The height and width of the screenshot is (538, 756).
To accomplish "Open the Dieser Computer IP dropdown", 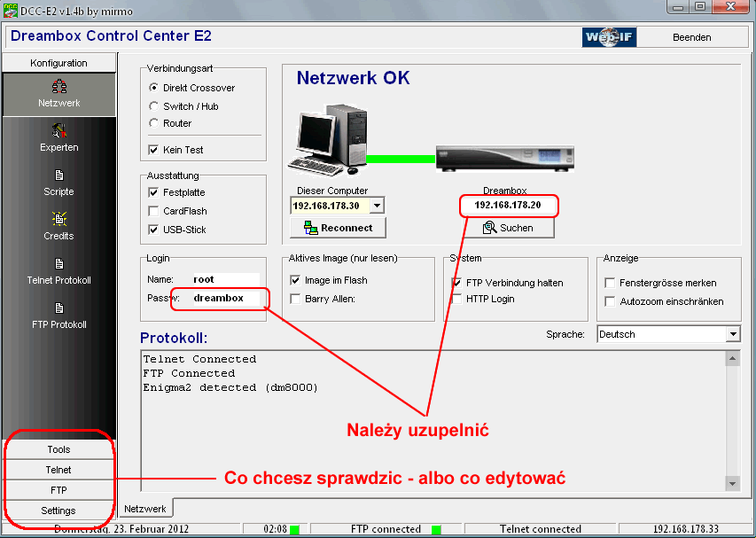I will 377,206.
